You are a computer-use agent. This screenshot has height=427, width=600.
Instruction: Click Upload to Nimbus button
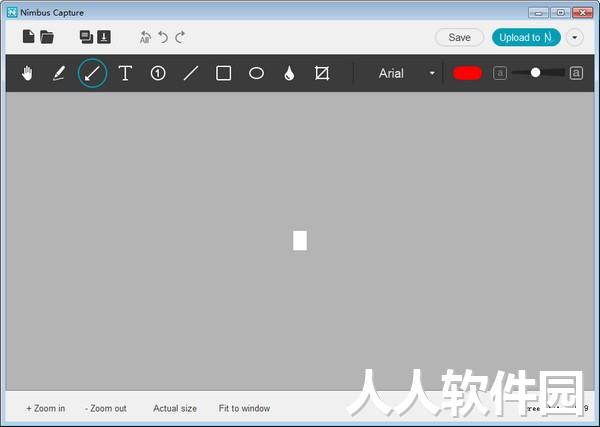[x=526, y=37]
